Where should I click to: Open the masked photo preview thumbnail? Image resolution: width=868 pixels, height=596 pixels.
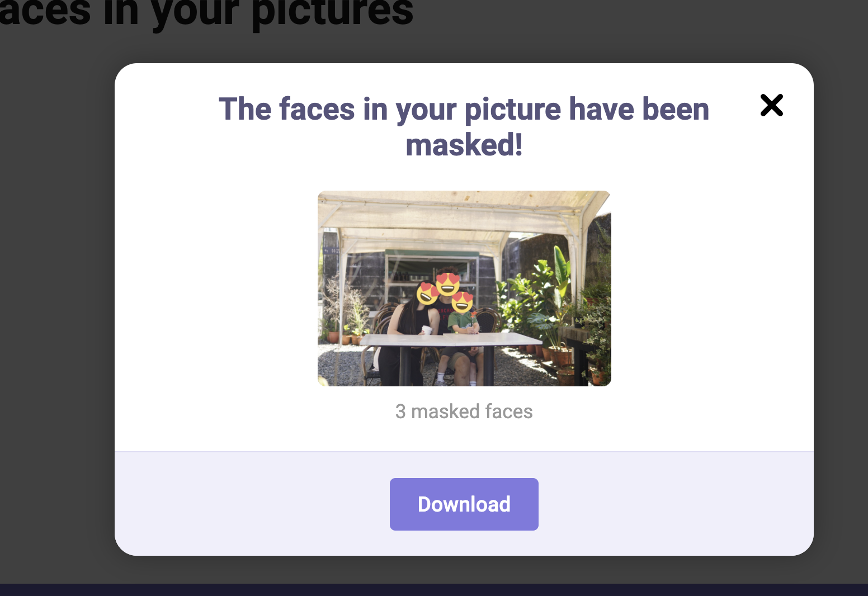click(464, 288)
